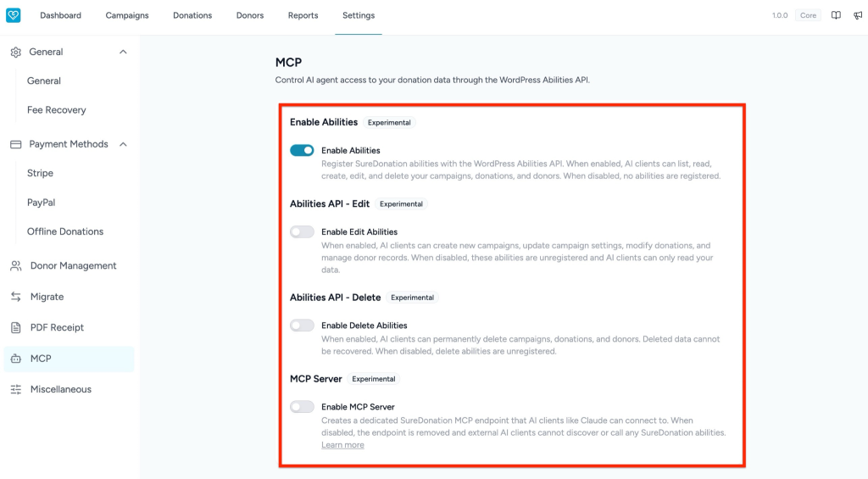Click the Experimental badge beside Abilities API - Delete
868x479 pixels.
point(412,298)
